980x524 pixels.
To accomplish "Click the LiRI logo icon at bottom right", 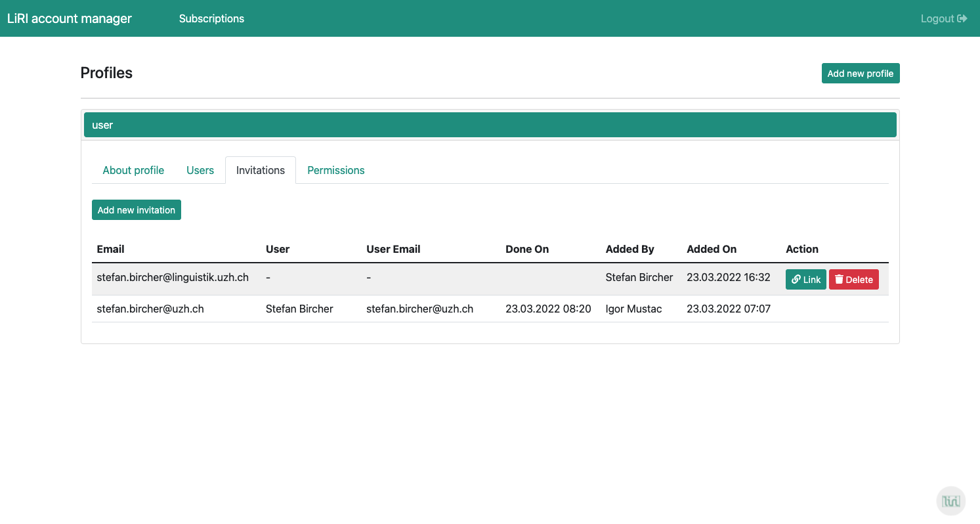I will tap(950, 501).
